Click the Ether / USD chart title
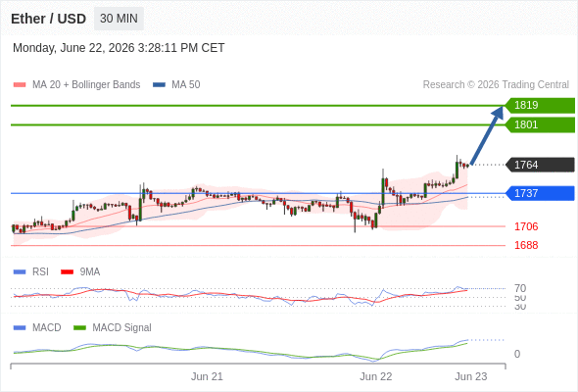This screenshot has width=578, height=392. pyautogui.click(x=48, y=19)
